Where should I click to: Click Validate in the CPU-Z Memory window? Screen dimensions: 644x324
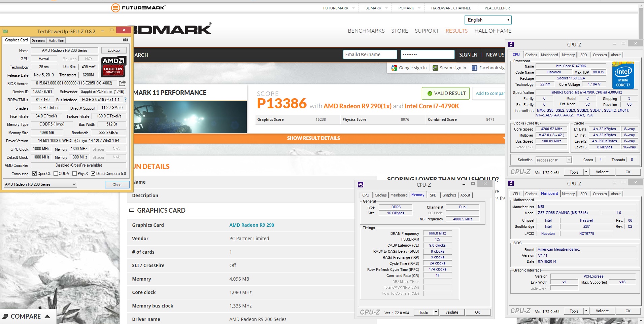tap(451, 312)
